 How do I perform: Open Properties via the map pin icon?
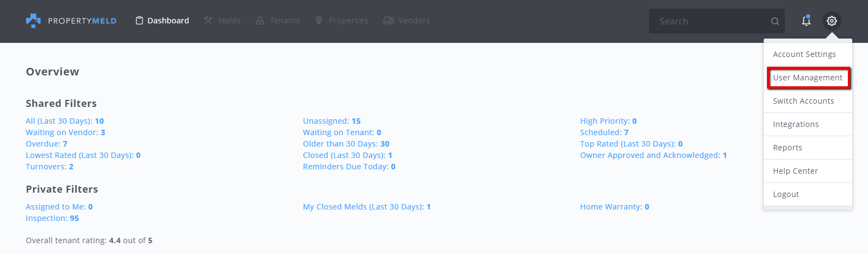(319, 21)
